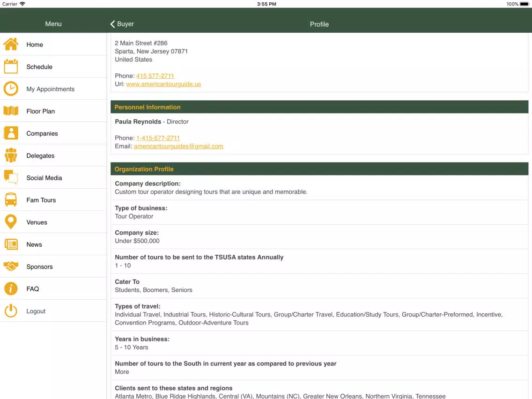Email americantourguides@gmail.com link
Viewport: 532px width, 399px height.
point(178,146)
